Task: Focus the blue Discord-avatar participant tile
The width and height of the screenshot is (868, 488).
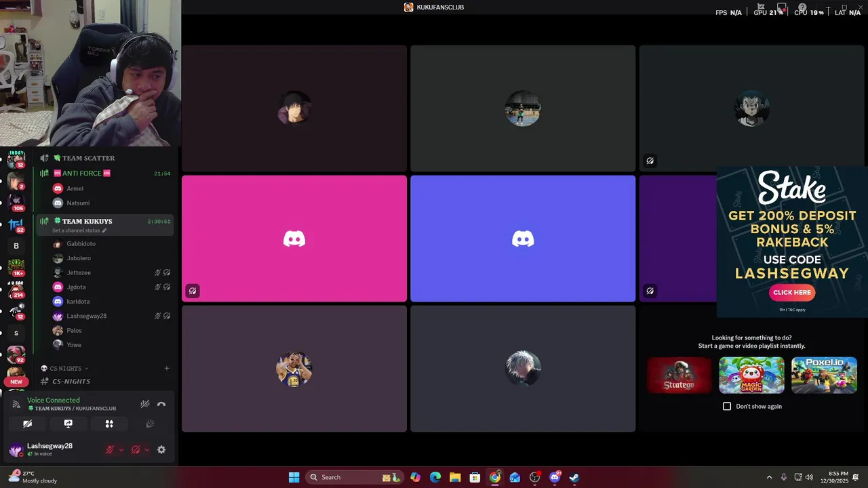Action: tap(523, 239)
